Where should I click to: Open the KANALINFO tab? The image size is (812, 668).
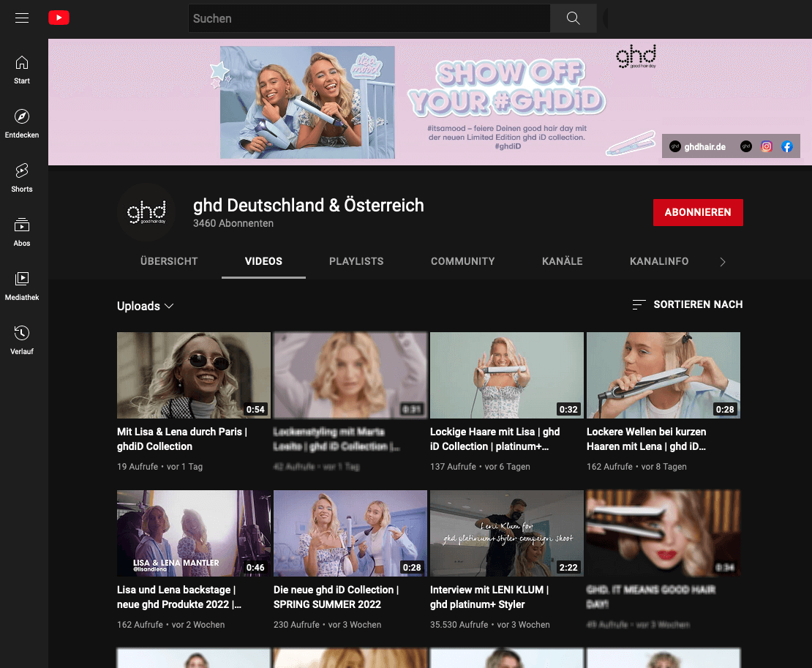659,261
